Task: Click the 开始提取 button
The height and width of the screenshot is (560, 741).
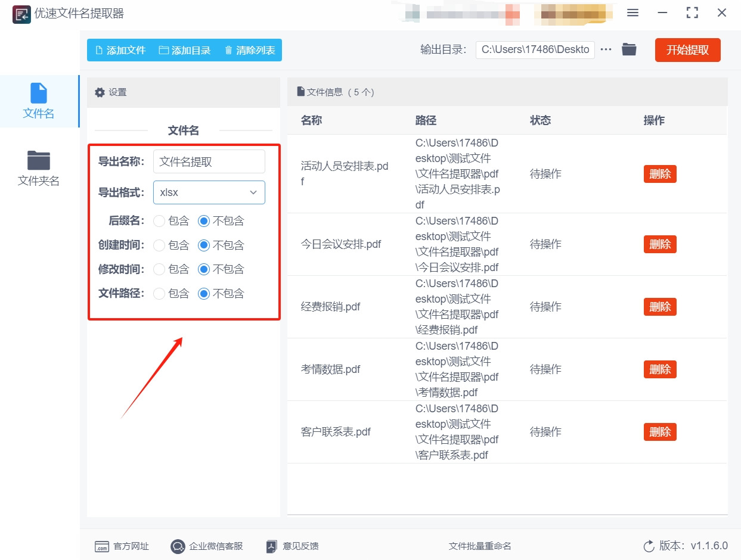Action: [x=687, y=50]
